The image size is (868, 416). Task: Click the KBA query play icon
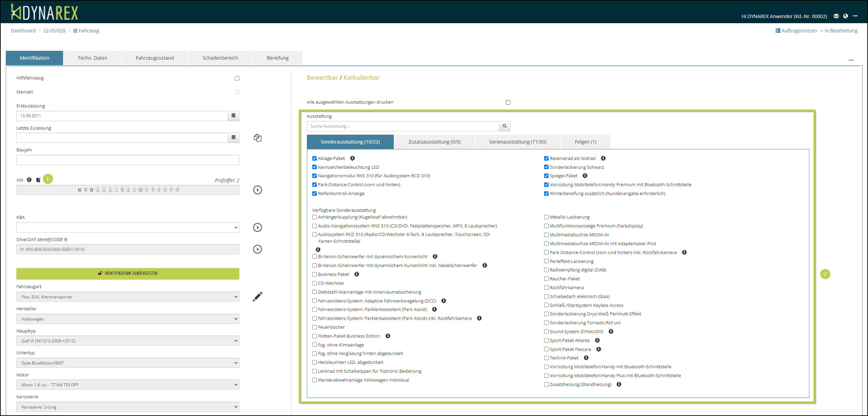coord(257,227)
